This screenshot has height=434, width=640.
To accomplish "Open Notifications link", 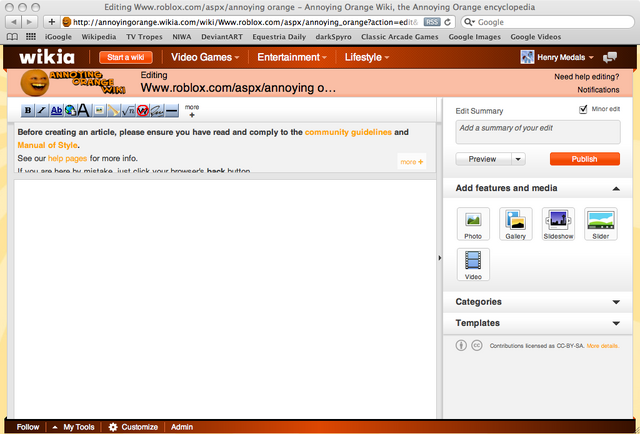I will (x=598, y=90).
